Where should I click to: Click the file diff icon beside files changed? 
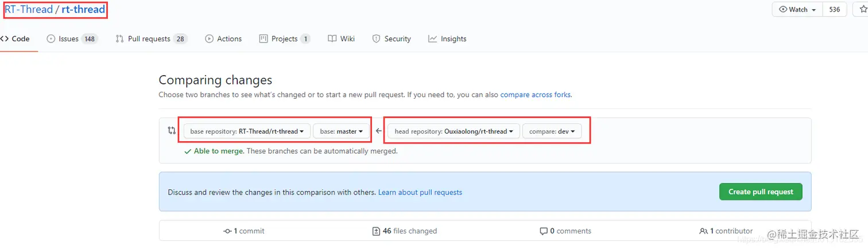[377, 231]
